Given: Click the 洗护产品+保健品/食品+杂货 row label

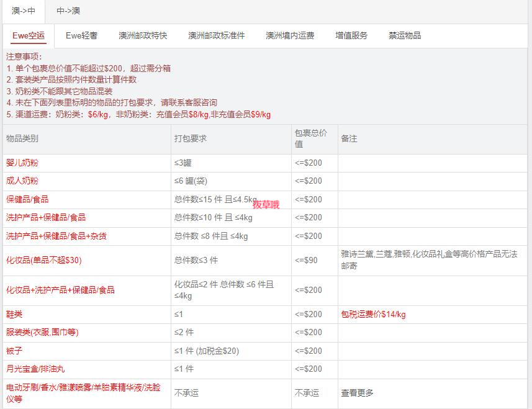Looking at the screenshot, I should click(56, 236).
